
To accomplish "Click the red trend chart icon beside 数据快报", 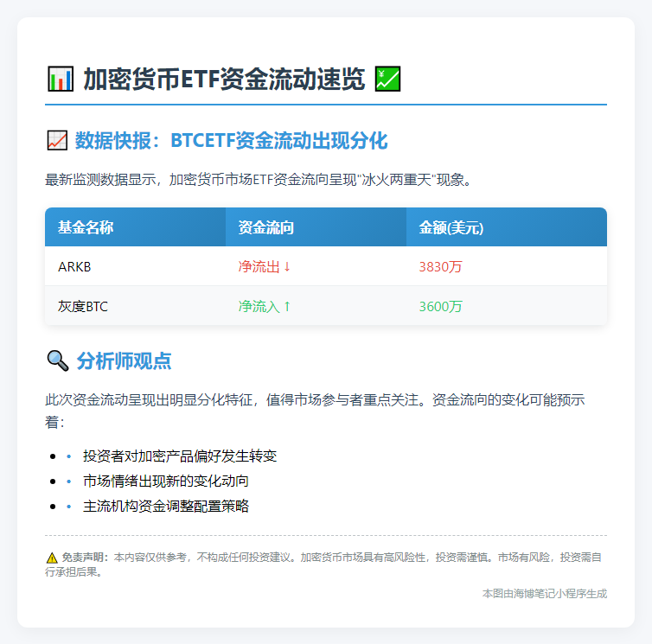I will [x=57, y=141].
